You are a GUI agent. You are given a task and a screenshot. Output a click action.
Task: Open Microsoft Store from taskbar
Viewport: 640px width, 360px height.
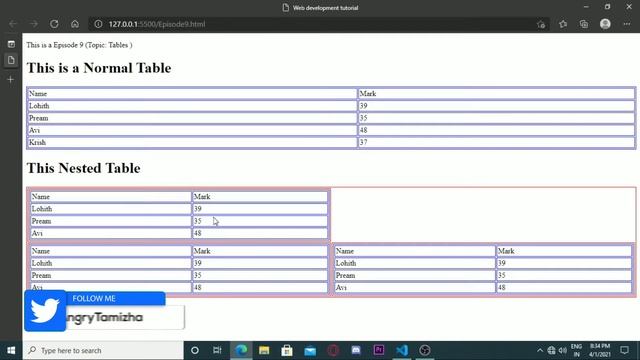(x=287, y=350)
